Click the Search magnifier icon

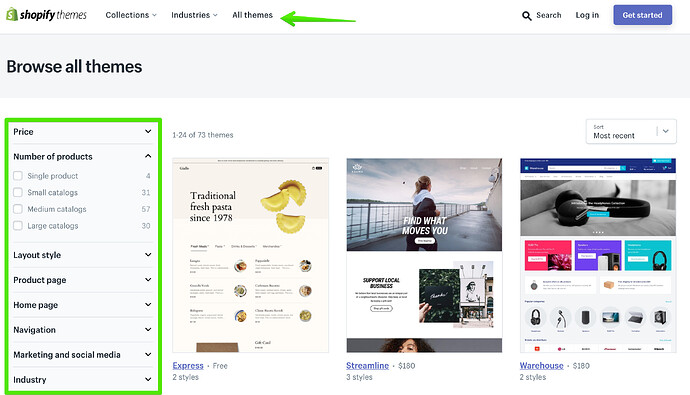(526, 16)
